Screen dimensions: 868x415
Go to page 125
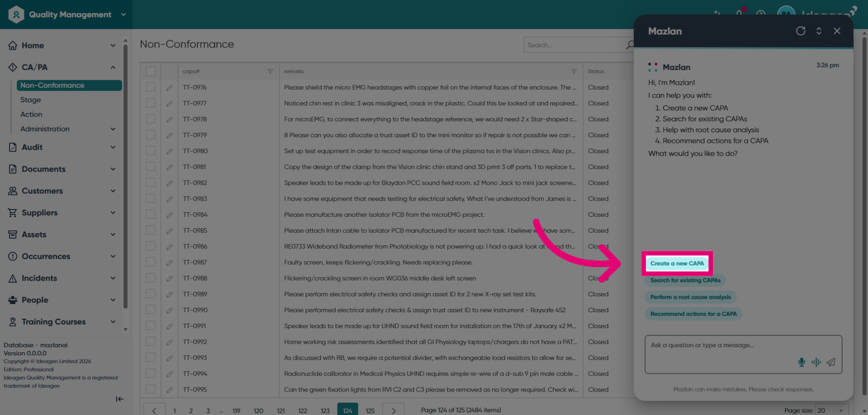pos(370,410)
